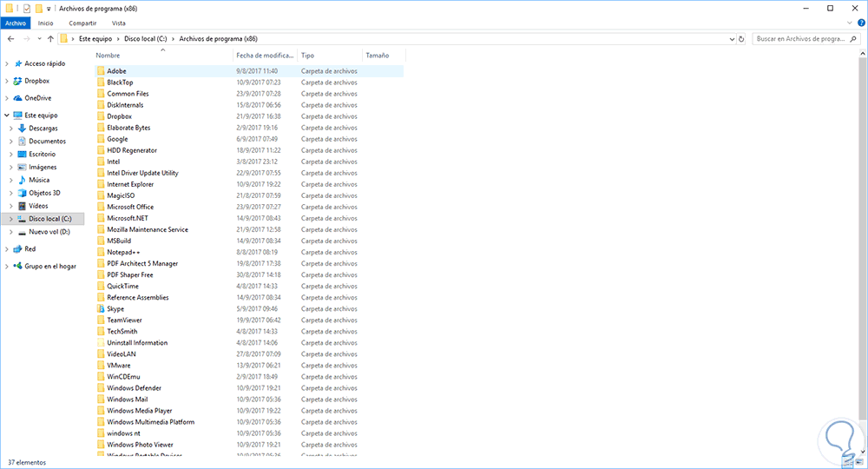Collapse the Este equipo tree node
Screen dimensions: 868x469
7,116
